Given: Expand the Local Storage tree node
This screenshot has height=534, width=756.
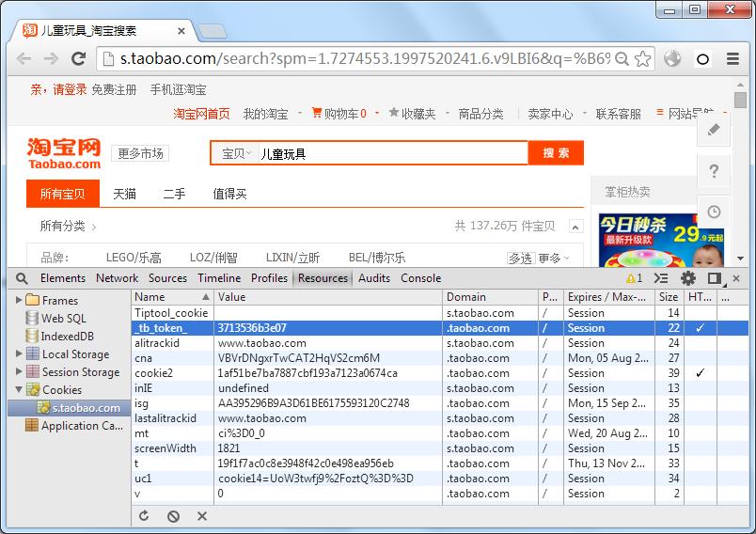Looking at the screenshot, I should click(x=19, y=353).
